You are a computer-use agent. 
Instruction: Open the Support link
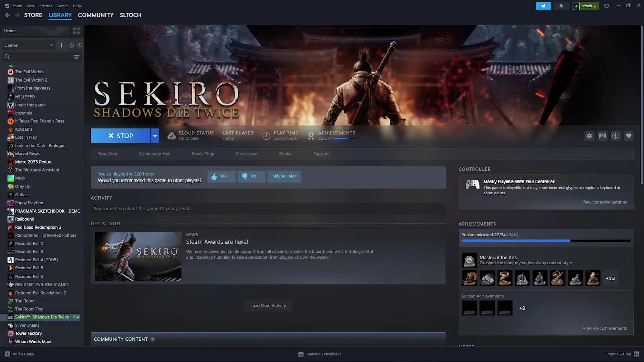(321, 154)
